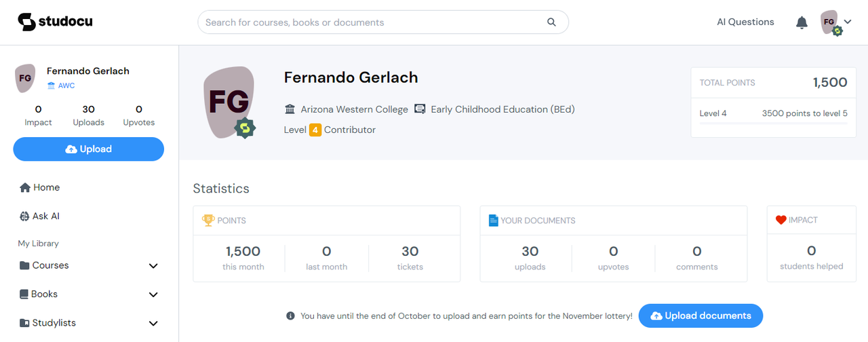Click '3500 points to level 5' text
Viewport: 868px width, 342px height.
(x=805, y=113)
